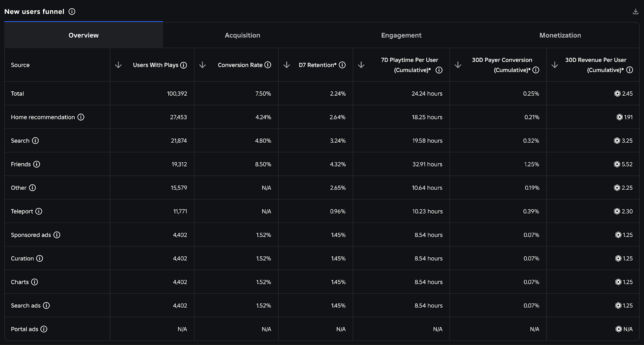Select the Monetization tab
Screen dimensions: 644x345
(560, 35)
